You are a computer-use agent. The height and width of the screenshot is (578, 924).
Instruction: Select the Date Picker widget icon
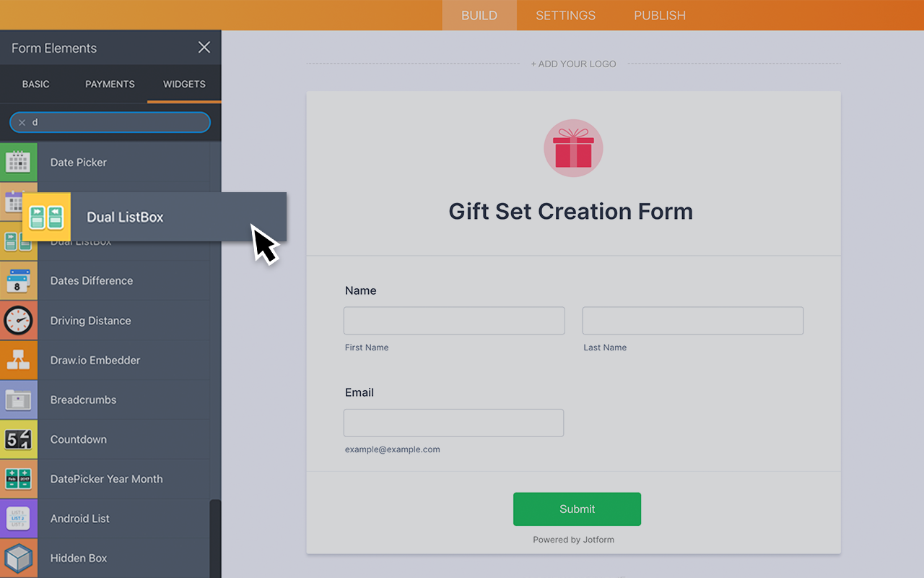(x=18, y=162)
